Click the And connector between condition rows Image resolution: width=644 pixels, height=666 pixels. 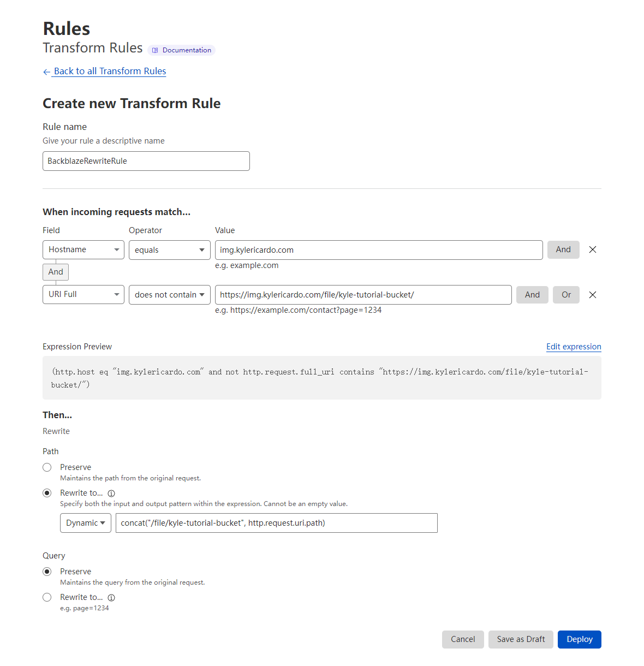pos(56,272)
